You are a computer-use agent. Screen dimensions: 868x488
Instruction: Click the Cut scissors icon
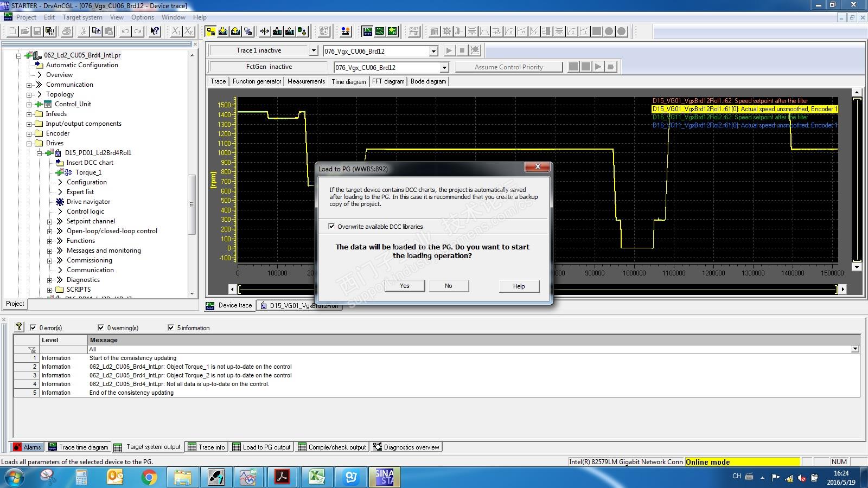[84, 31]
